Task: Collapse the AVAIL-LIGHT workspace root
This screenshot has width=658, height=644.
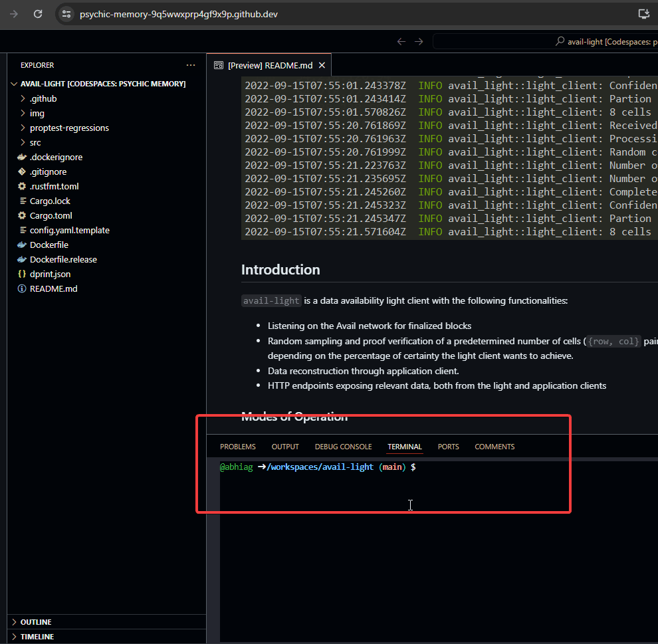Action: click(98, 84)
